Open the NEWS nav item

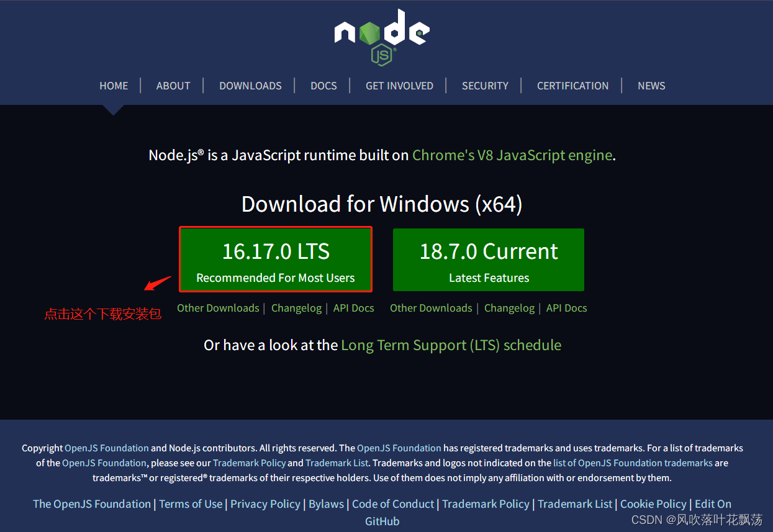pyautogui.click(x=651, y=86)
